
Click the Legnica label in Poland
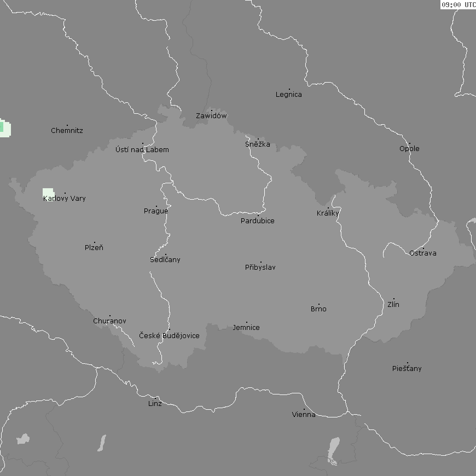click(289, 95)
